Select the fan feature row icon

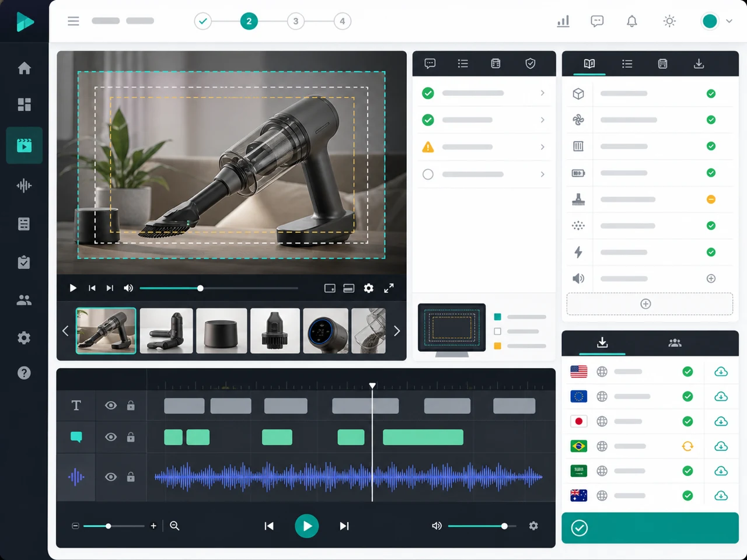(578, 120)
